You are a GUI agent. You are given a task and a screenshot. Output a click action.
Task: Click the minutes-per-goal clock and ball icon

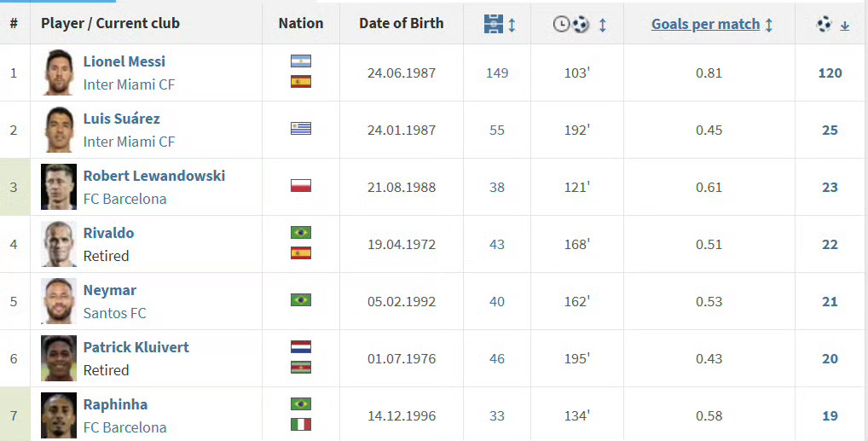coord(570,24)
